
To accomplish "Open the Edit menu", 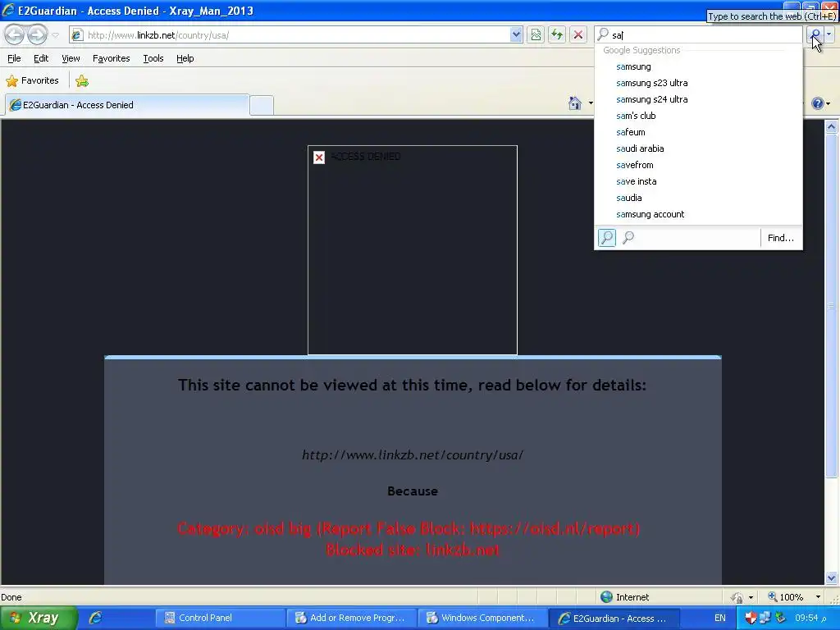I will coord(41,58).
